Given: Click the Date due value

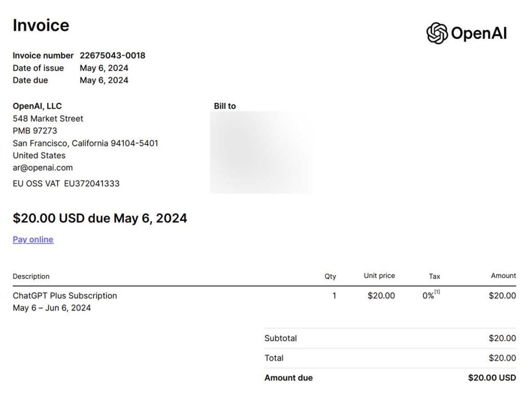Looking at the screenshot, I should [x=104, y=81].
